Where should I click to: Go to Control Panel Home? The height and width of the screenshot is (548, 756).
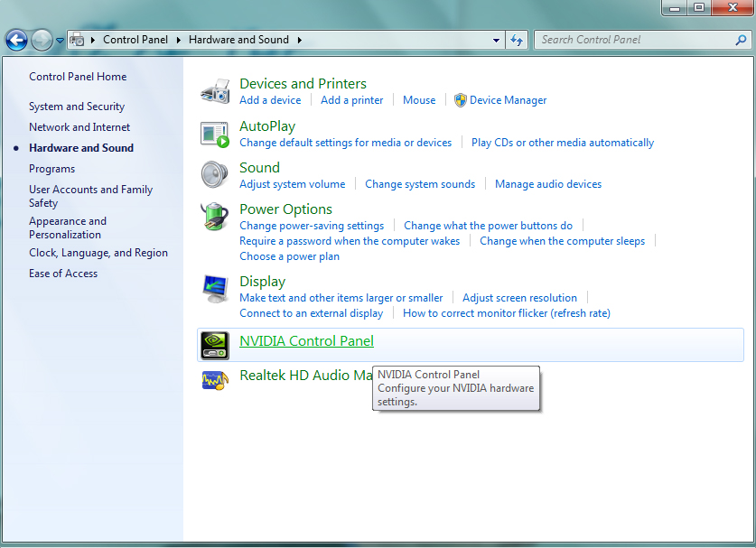78,77
